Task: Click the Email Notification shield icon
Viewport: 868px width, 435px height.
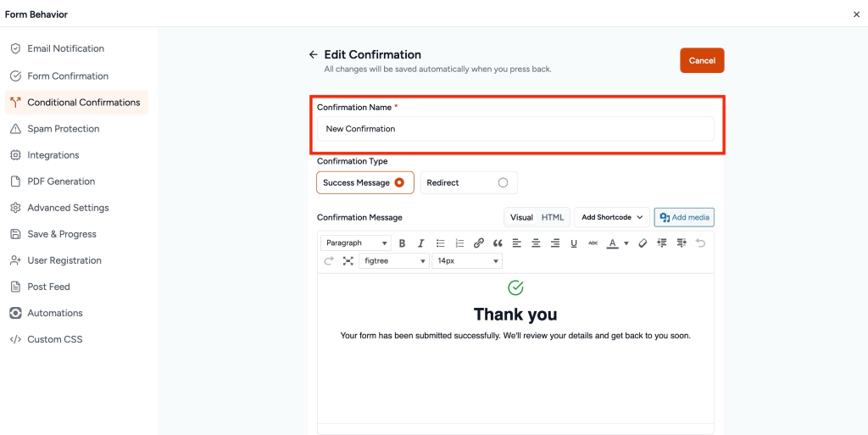Action: [x=15, y=48]
